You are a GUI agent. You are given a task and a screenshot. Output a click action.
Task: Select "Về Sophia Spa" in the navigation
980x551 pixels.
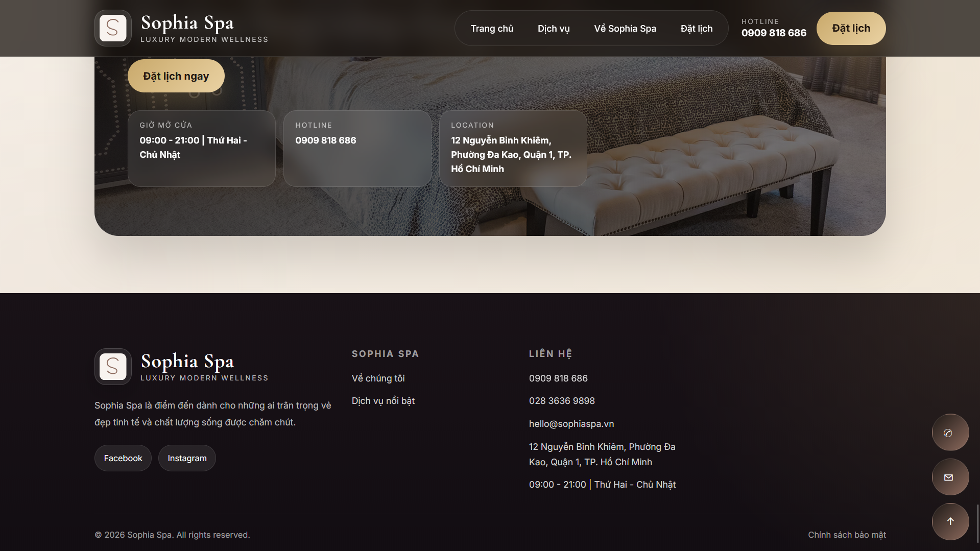(625, 28)
